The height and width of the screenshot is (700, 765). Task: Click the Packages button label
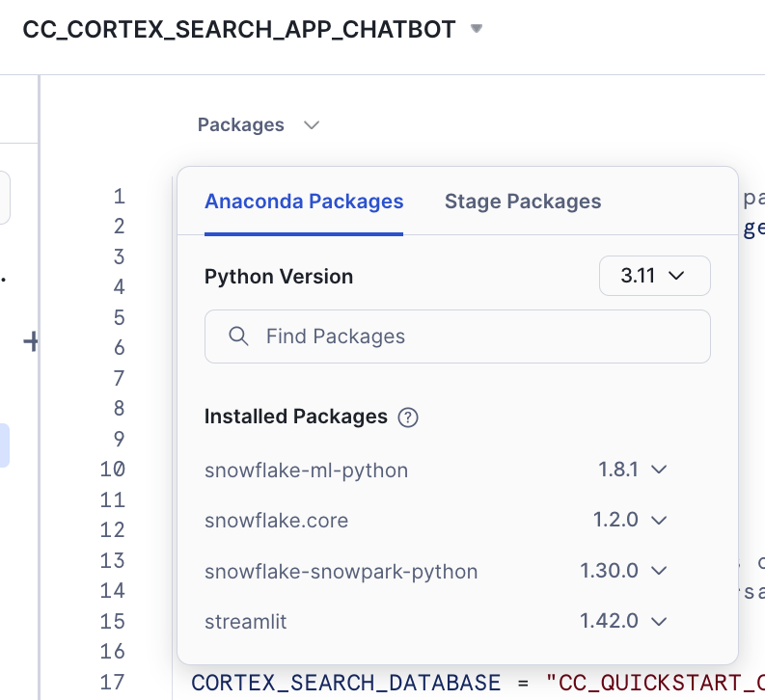[241, 125]
